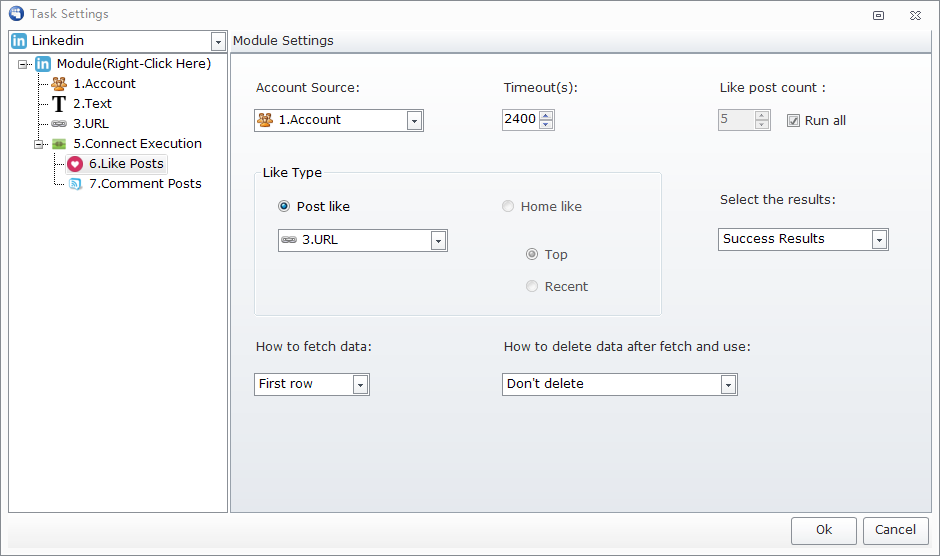Click the Account people icon in tree
Screen dimensions: 940x556
[x=59, y=84]
